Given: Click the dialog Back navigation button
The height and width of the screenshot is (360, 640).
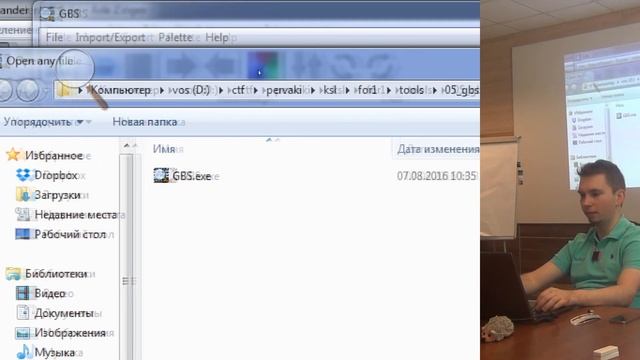Looking at the screenshot, I should pos(5,90).
